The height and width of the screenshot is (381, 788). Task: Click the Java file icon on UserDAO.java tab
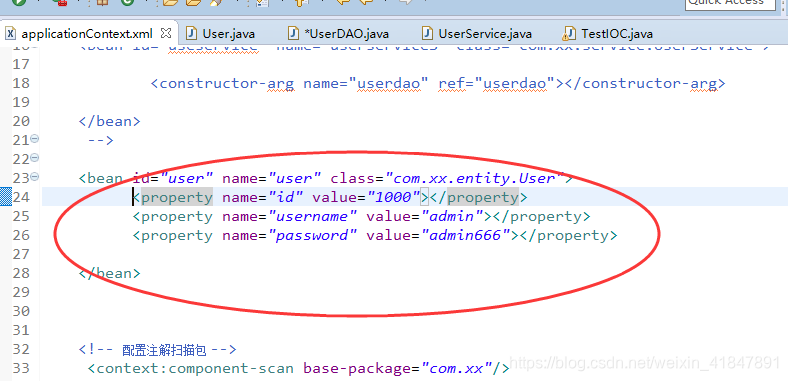coord(293,34)
